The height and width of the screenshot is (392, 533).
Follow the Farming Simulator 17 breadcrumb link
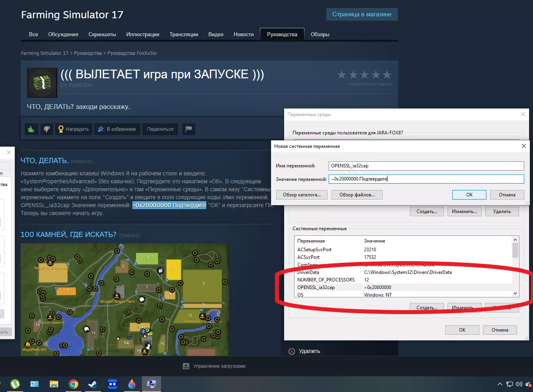pos(45,53)
